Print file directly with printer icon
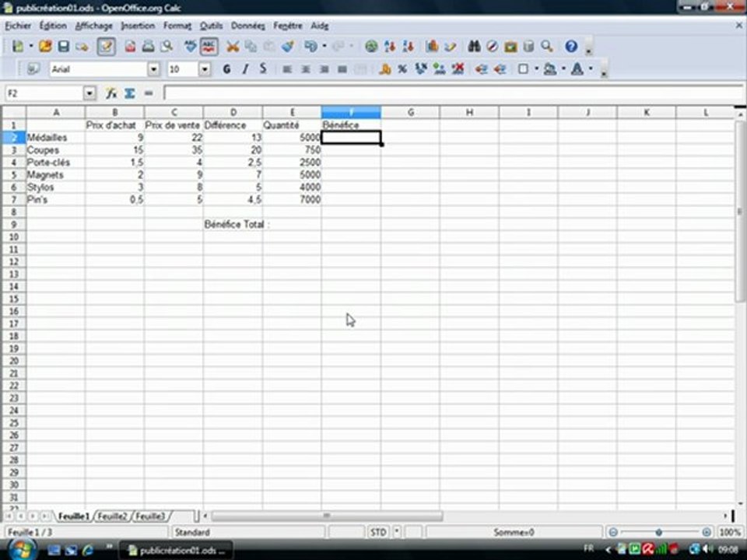747x560 pixels. 148,46
